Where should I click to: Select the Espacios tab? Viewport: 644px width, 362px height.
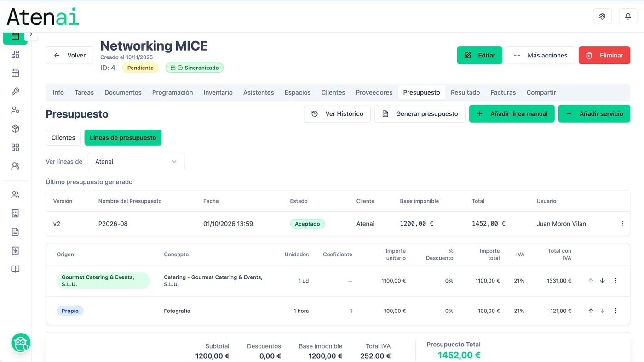[298, 92]
